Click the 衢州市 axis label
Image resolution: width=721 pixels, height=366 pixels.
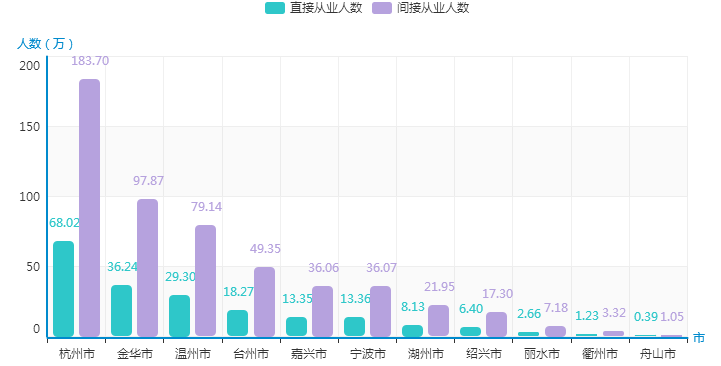pyautogui.click(x=600, y=354)
